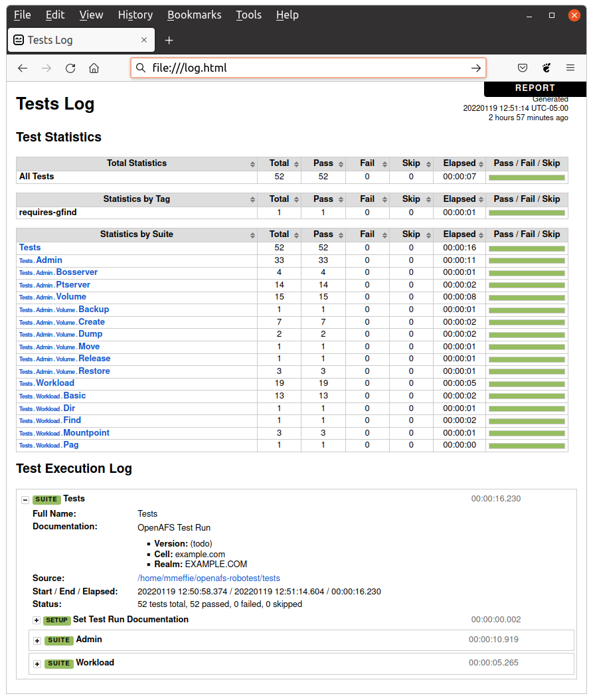Open a new tab with plus icon

[169, 41]
